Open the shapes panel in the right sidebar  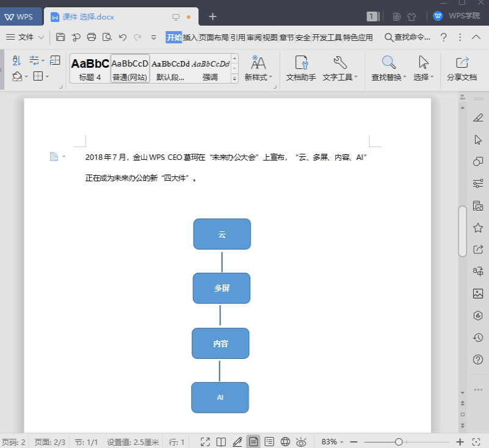point(478,161)
